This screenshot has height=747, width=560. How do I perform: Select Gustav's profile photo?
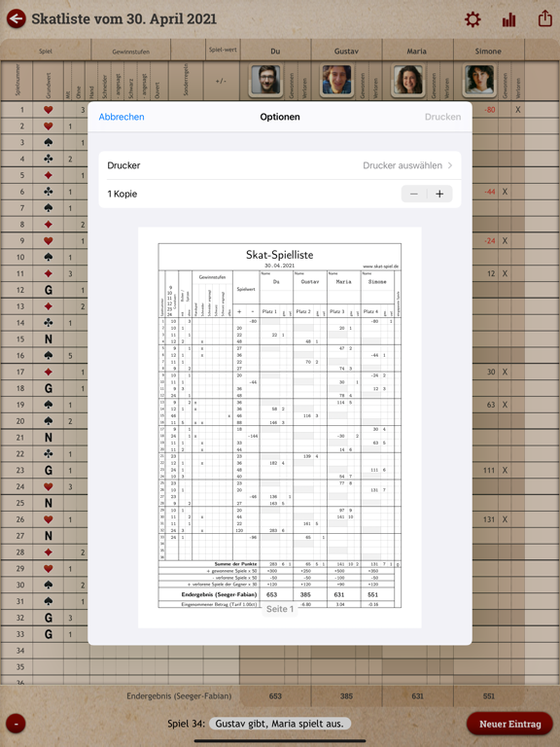(x=336, y=80)
